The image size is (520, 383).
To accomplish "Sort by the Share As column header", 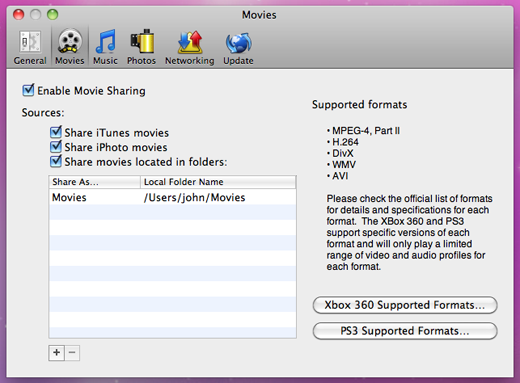I will (94, 182).
